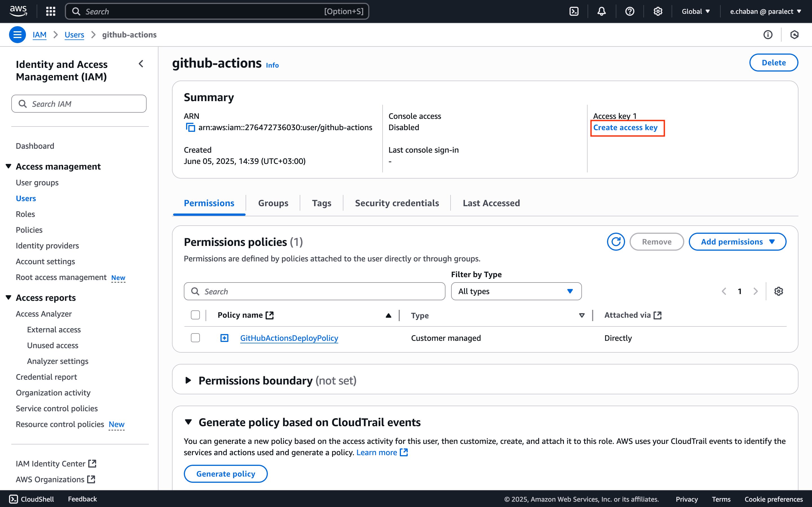
Task: Open the settings gear in the top bar
Action: 658,11
